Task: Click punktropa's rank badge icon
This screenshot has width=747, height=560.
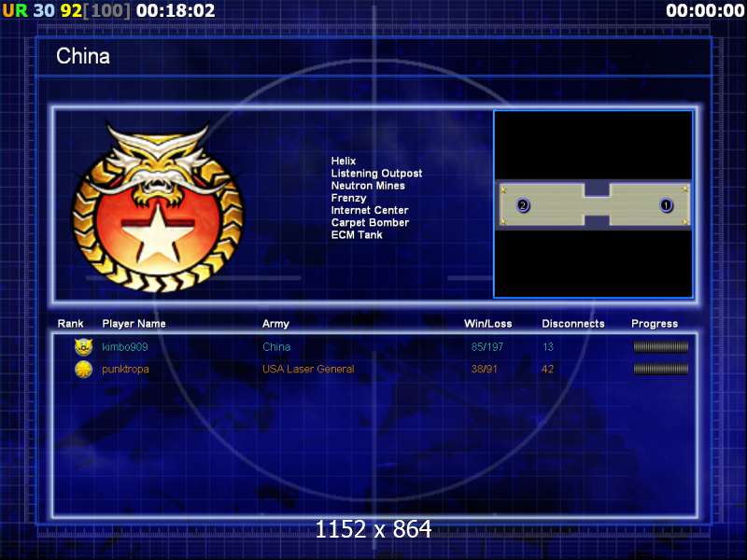Action: click(x=83, y=369)
